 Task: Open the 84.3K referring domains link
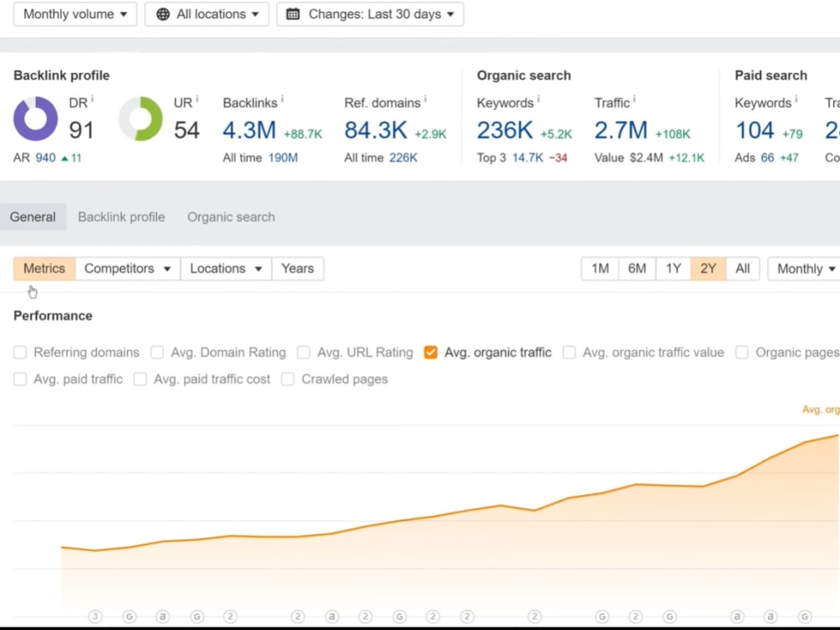click(375, 130)
